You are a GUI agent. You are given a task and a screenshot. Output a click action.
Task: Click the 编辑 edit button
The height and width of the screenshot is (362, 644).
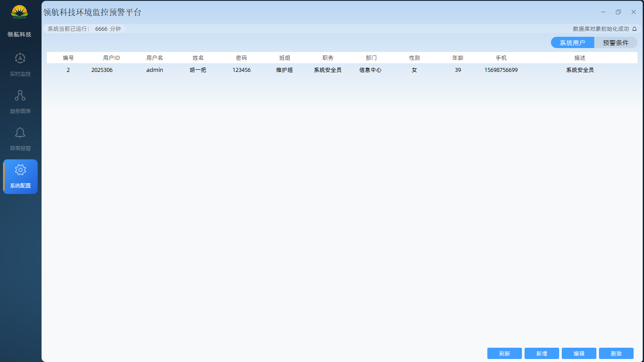click(579, 353)
